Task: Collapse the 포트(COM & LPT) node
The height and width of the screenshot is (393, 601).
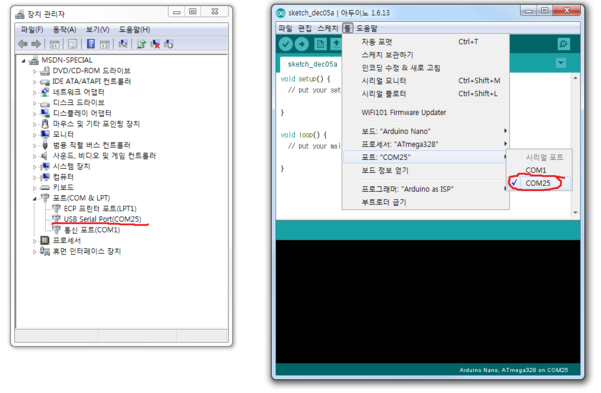Action: (x=34, y=199)
